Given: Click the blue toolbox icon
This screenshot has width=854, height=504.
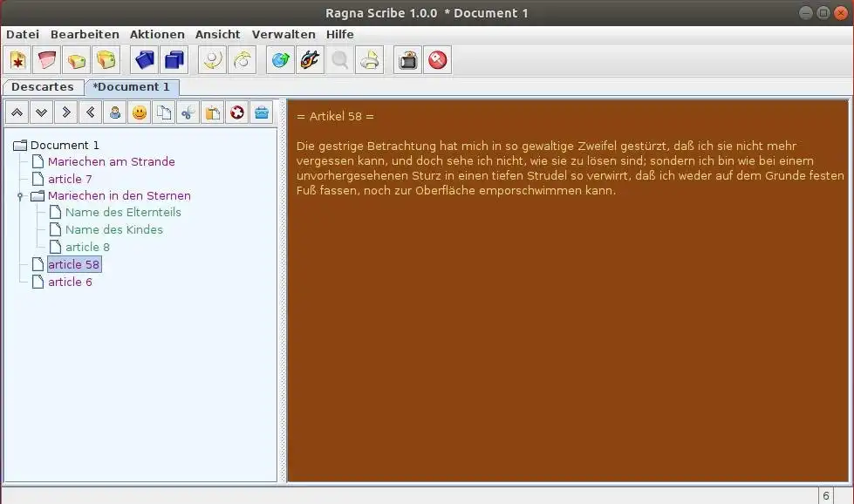Looking at the screenshot, I should point(262,112).
